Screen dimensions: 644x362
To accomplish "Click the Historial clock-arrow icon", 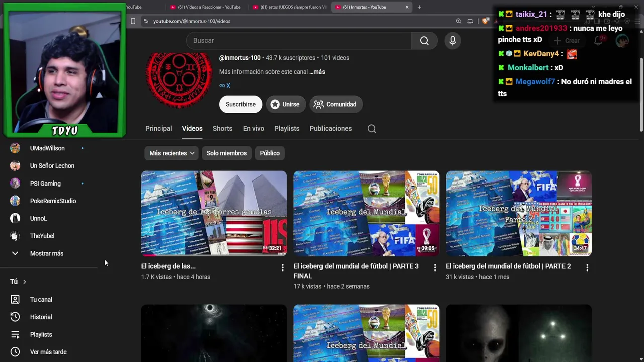I will (x=15, y=317).
